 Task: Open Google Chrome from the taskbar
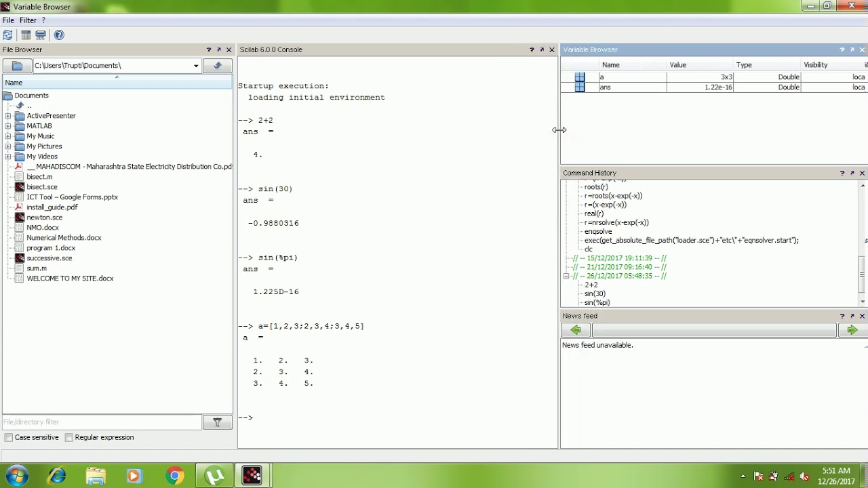pyautogui.click(x=174, y=476)
